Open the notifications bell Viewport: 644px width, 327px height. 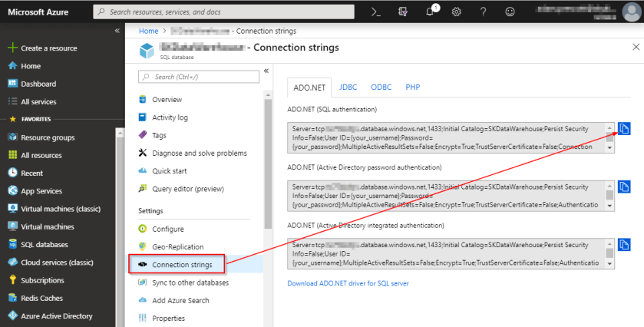tap(430, 12)
